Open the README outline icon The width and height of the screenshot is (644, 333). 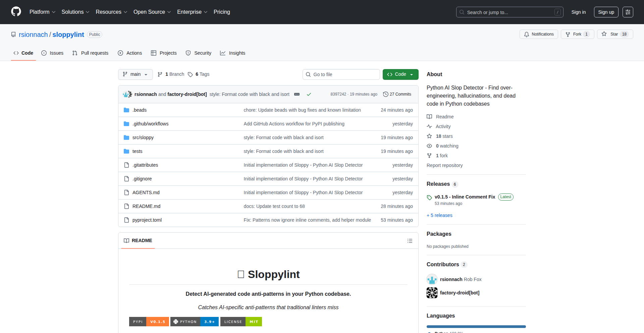coord(410,241)
